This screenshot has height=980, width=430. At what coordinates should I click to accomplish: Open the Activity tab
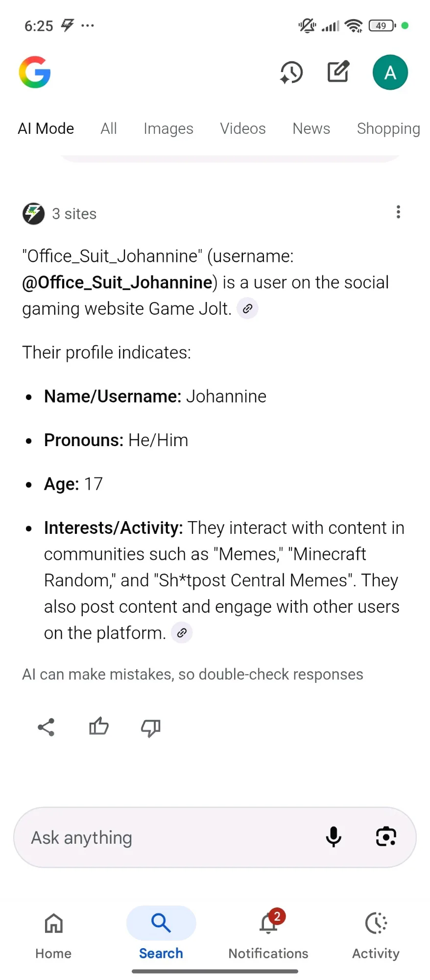click(376, 934)
